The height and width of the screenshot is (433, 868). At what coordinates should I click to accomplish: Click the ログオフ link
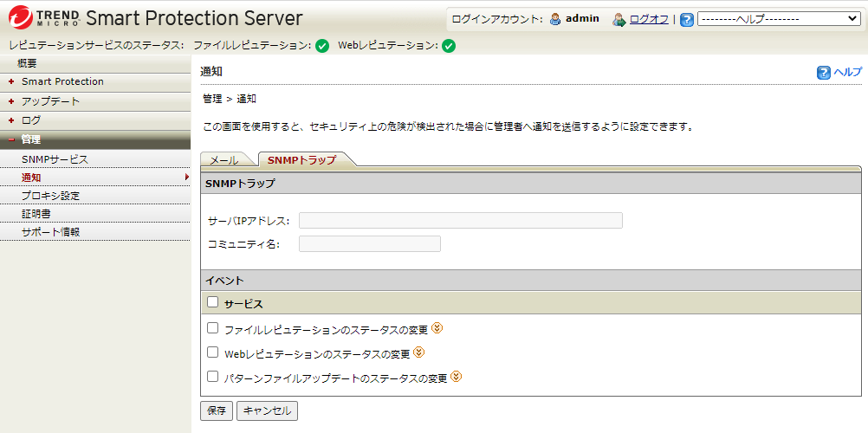click(x=649, y=19)
